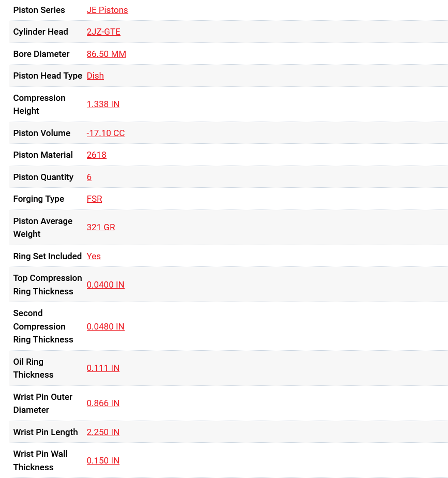The width and height of the screenshot is (448, 478).
Task: Click the piston quantity 6 link
Action: pyautogui.click(x=89, y=177)
